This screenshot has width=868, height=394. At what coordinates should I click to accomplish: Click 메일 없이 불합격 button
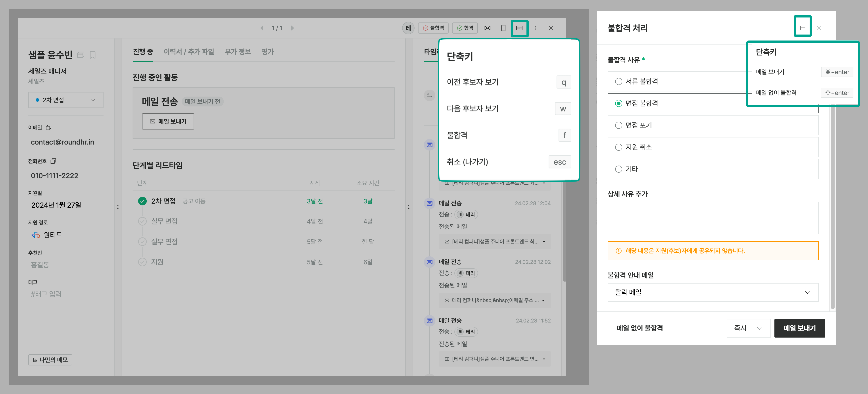639,328
